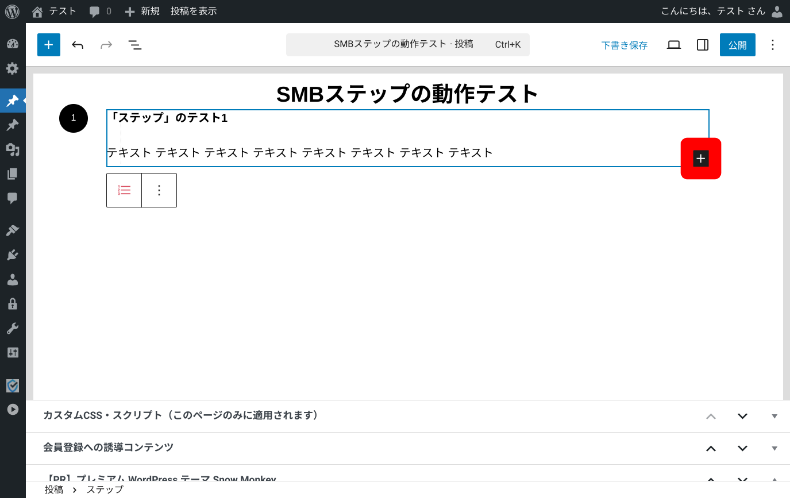The height and width of the screenshot is (498, 790).
Task: Click 投稿 in the bottom breadcrumb
Action: click(x=53, y=490)
